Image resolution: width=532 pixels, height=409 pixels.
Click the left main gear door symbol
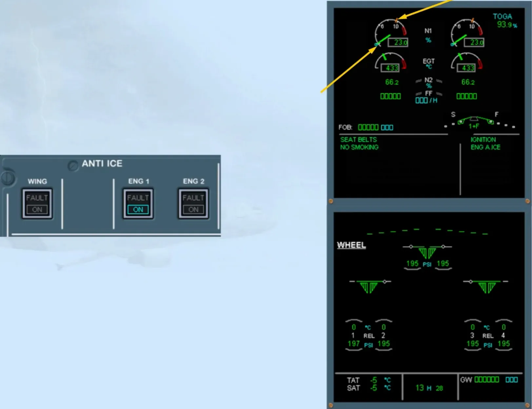369,287
